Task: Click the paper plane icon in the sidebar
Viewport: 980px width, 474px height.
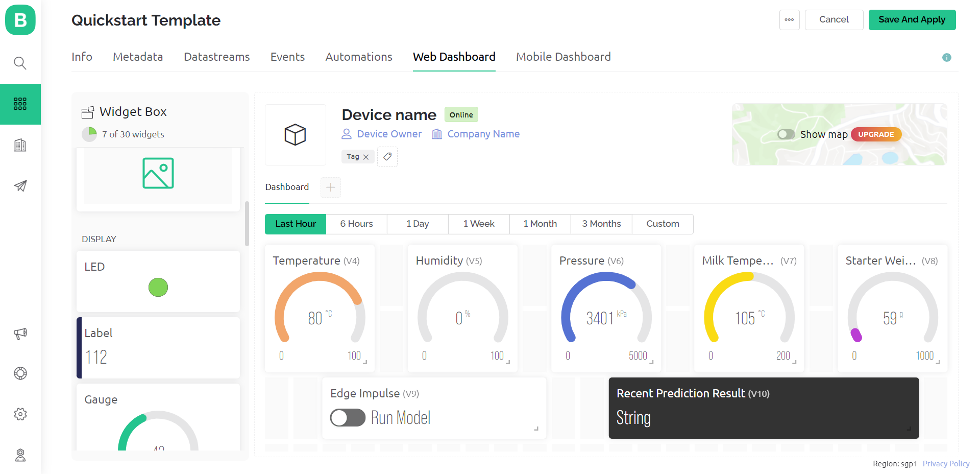Action: [x=20, y=186]
